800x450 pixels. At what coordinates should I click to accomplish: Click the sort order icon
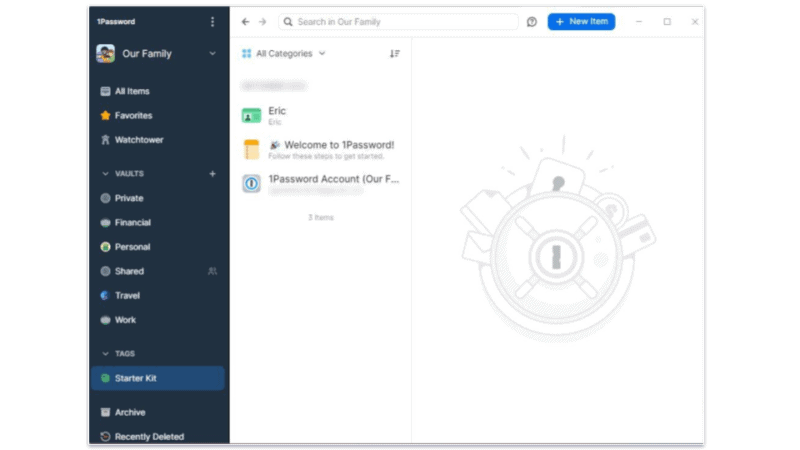[x=394, y=54]
